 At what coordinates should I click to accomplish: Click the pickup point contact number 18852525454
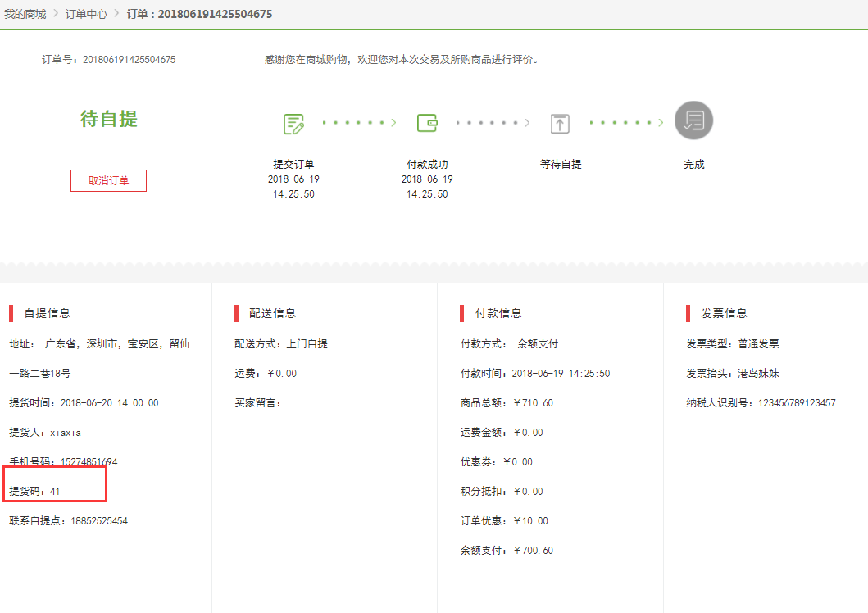(x=98, y=520)
